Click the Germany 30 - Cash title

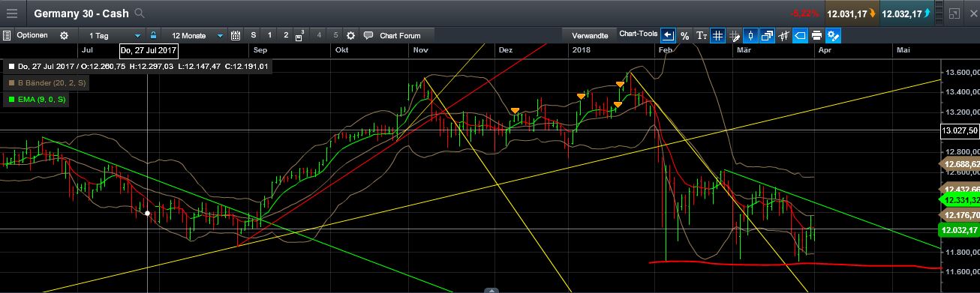(82, 13)
